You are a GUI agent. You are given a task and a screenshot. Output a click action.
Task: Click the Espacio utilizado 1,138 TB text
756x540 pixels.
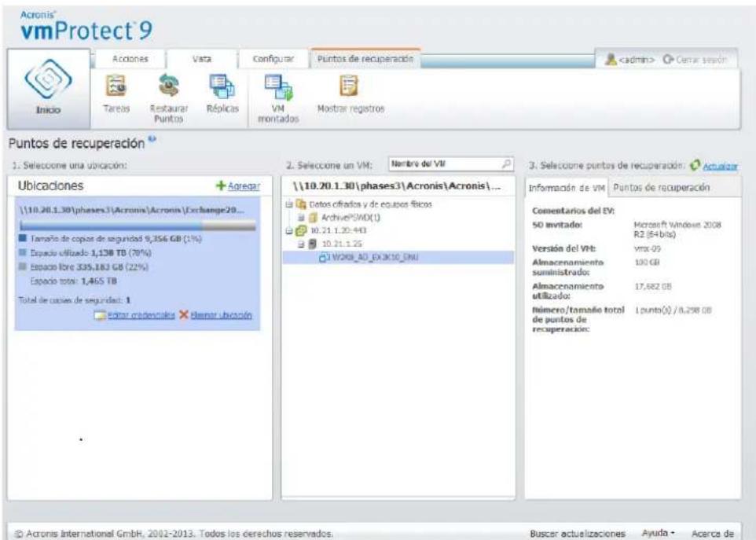(x=91, y=252)
